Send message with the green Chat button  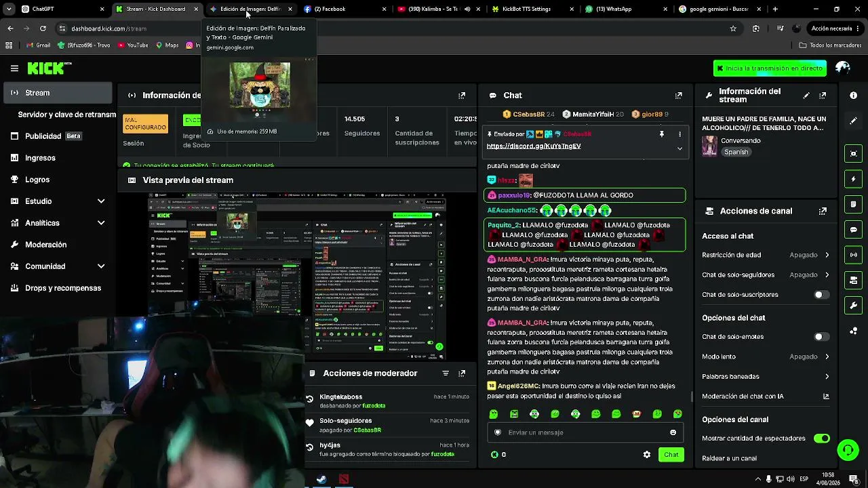tap(671, 455)
